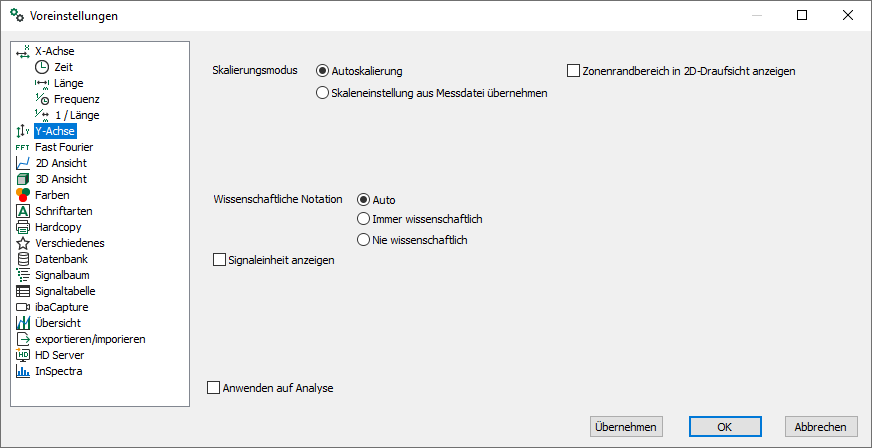Open the 3D Ansicht cube icon

(23, 180)
